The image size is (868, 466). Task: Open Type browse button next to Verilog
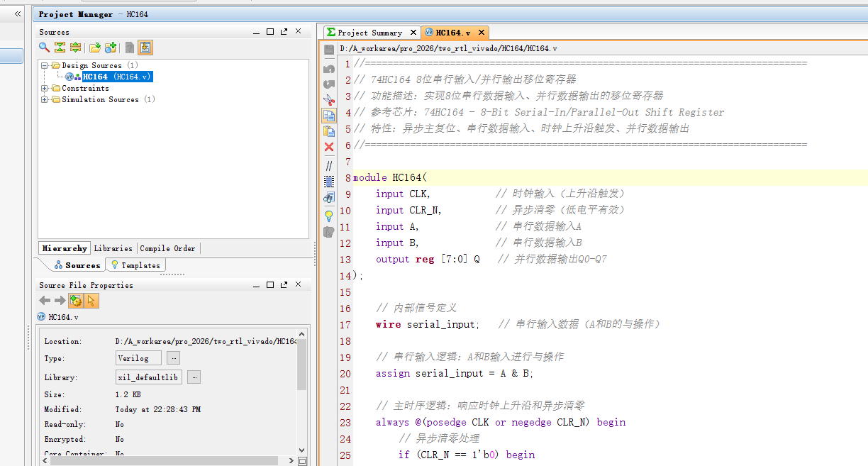[173, 358]
